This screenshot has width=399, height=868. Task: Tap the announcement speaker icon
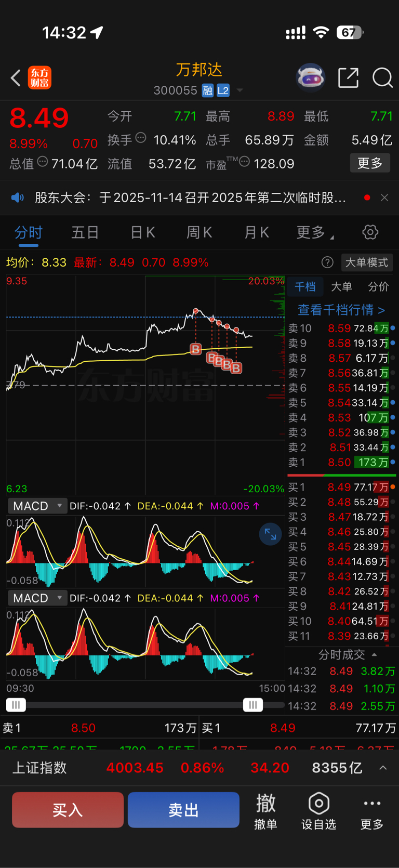[x=18, y=198]
